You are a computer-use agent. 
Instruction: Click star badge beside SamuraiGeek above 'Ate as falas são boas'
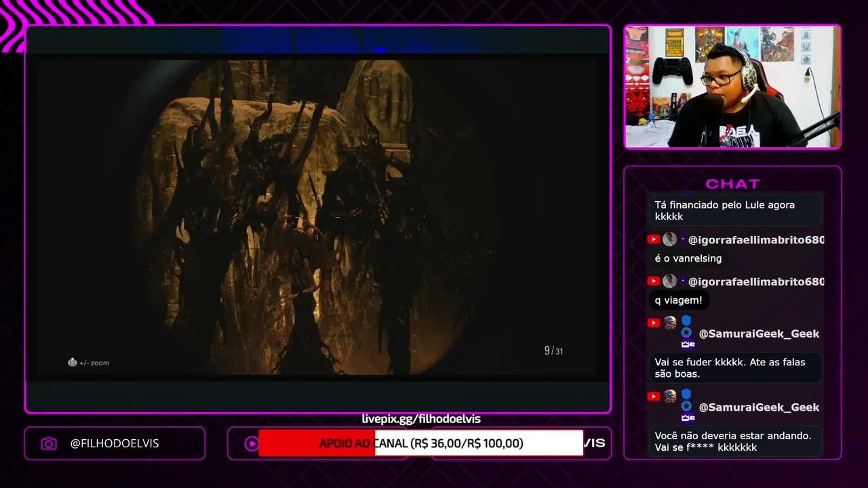[686, 333]
